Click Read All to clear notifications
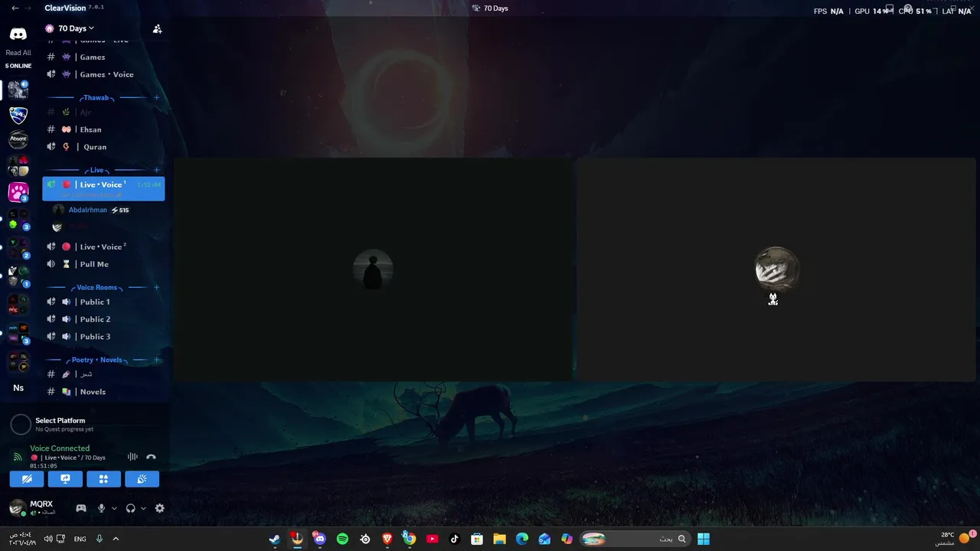This screenshot has width=980, height=551. coord(18,53)
